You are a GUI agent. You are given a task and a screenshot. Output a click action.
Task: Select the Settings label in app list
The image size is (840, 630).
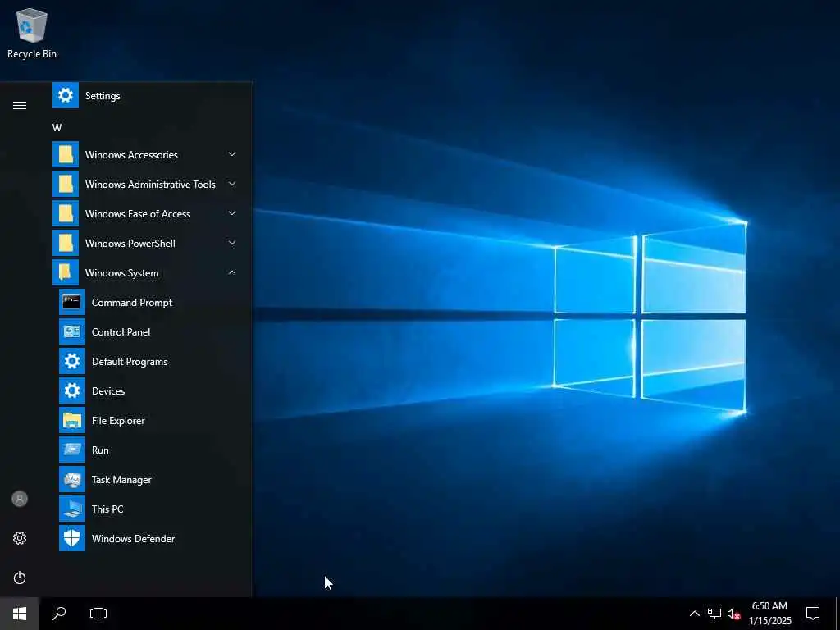click(103, 96)
